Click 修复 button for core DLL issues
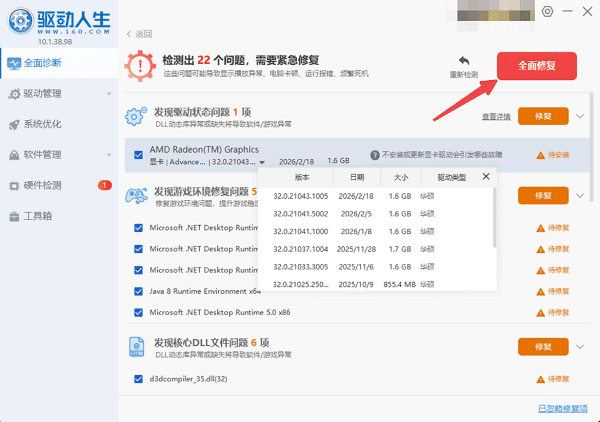The image size is (600, 422). (543, 347)
